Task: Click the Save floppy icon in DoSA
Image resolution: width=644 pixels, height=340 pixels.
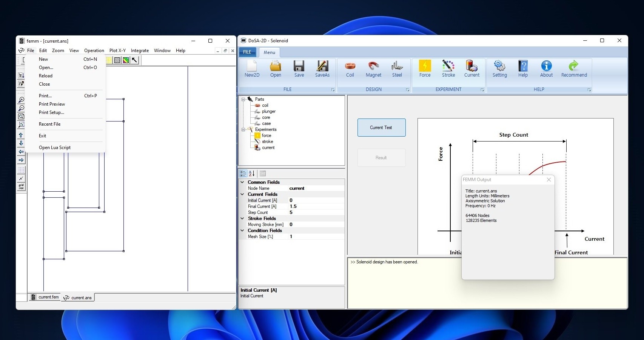Action: tap(299, 69)
